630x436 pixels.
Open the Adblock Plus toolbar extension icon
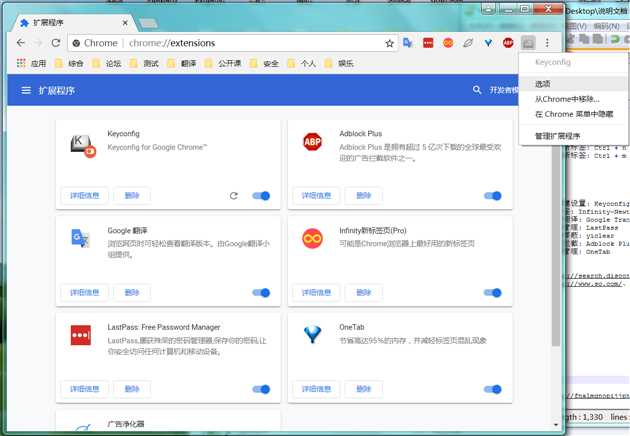pos(508,43)
